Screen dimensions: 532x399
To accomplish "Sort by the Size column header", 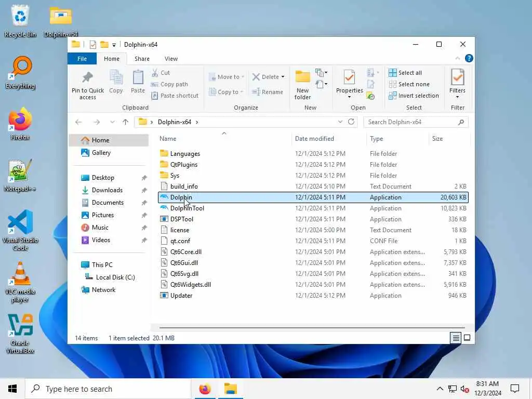I will pyautogui.click(x=449, y=138).
